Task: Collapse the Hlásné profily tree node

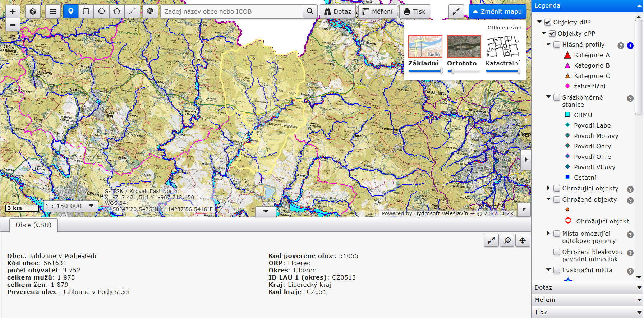Action: point(548,44)
